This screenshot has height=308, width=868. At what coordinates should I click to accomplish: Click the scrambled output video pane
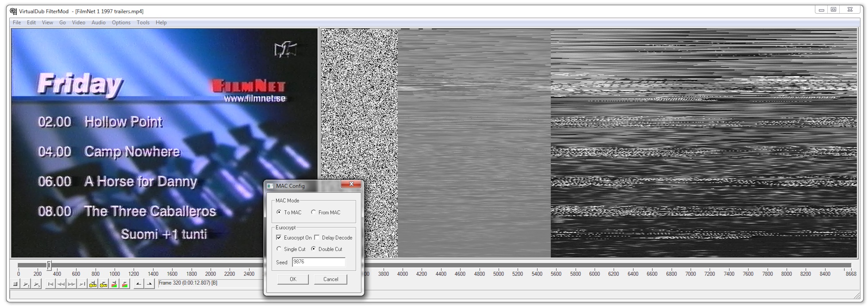pyautogui.click(x=589, y=143)
